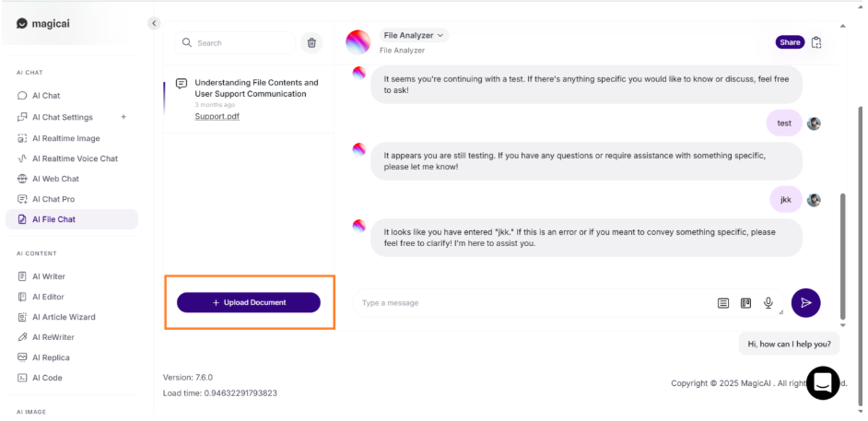Click the trash delete icon beside Search

coord(311,42)
